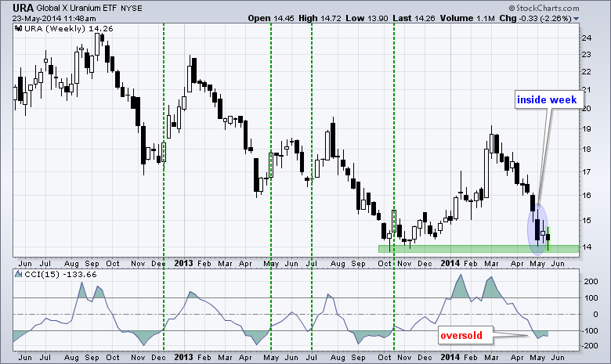Viewport: 611px width, 364px height.
Task: Click the 2014 label on the CCI panel's time axis
Action: [x=450, y=357]
